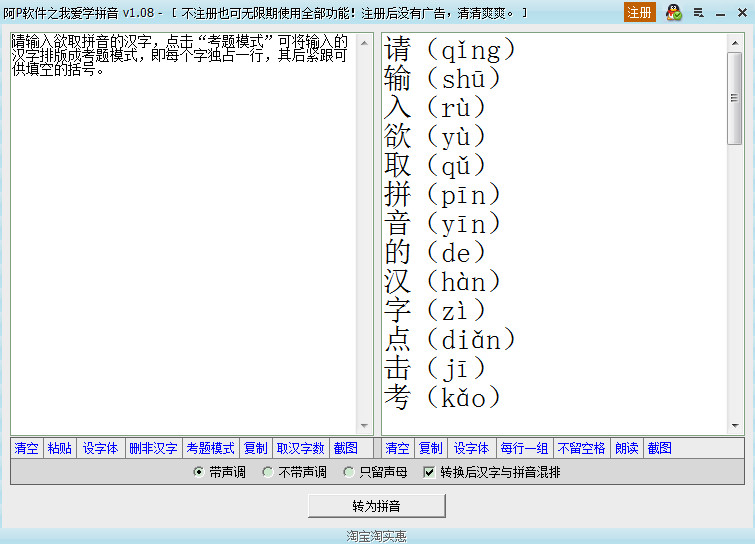
Task: Open 设字体 for the left input pane
Action: click(x=101, y=448)
